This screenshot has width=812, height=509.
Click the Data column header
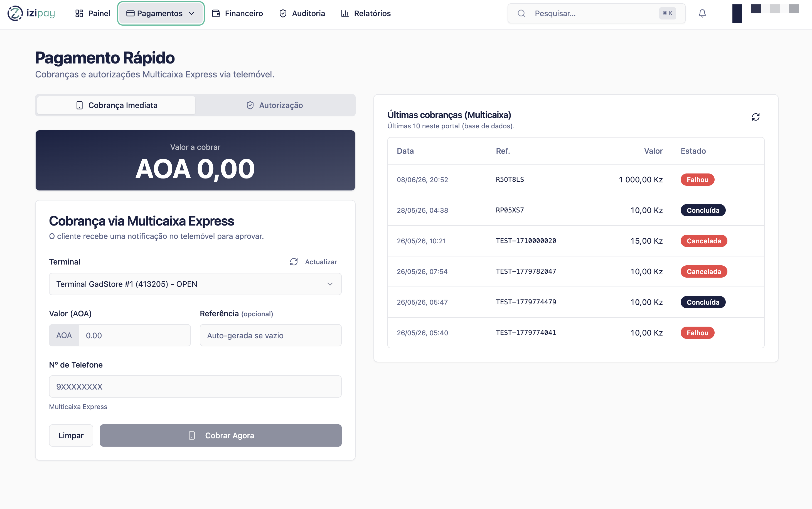(x=405, y=151)
